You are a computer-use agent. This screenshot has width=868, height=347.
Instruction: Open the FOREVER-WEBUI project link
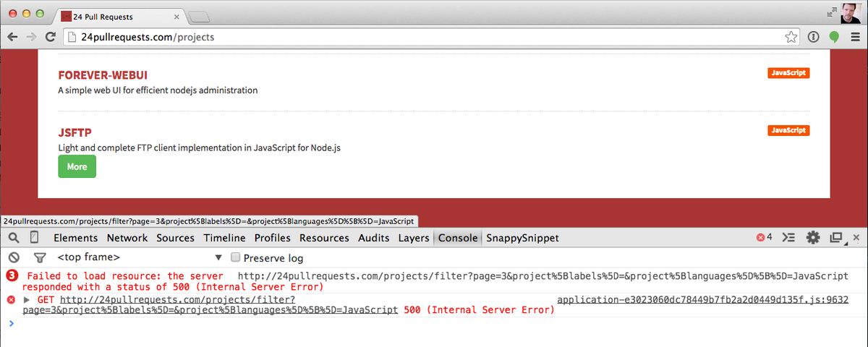[x=103, y=75]
